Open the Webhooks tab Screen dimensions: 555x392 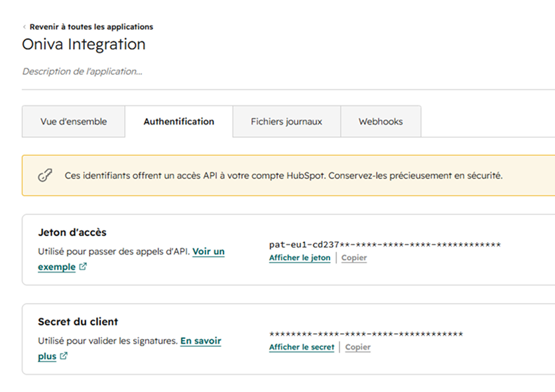381,121
